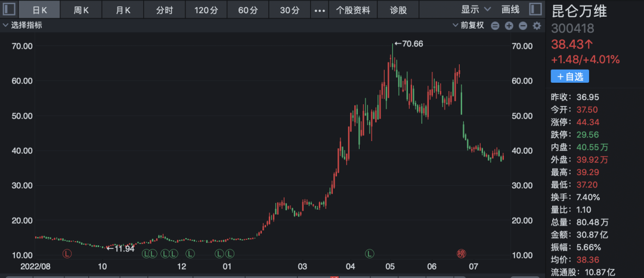Switch to the 周K weekly tab

coord(81,10)
